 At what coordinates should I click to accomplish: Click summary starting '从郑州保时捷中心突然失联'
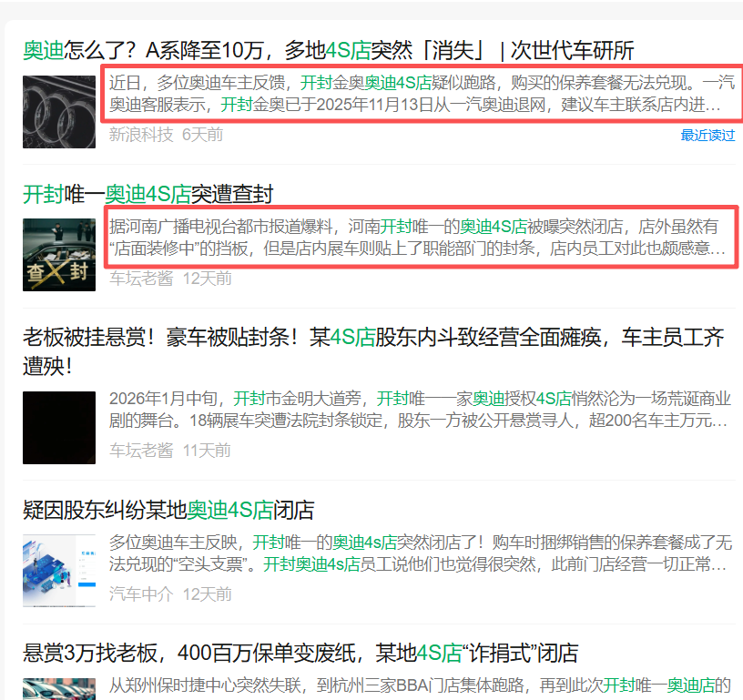[x=421, y=685]
